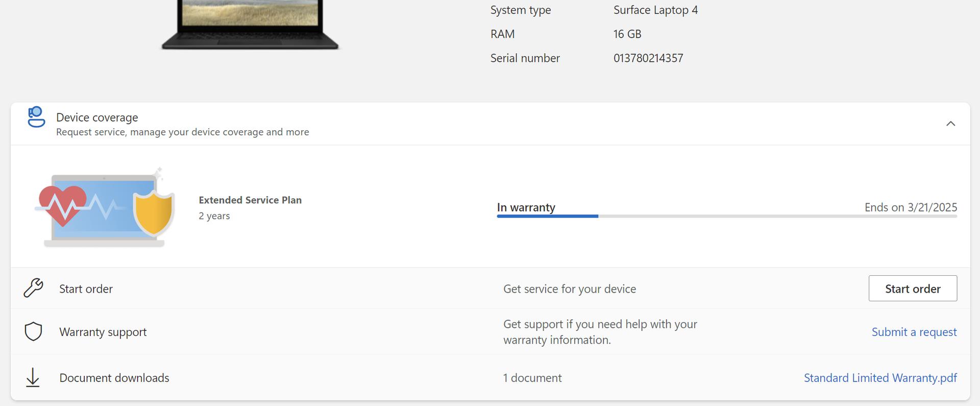Click the Document downloads row label
The image size is (980, 406).
114,378
